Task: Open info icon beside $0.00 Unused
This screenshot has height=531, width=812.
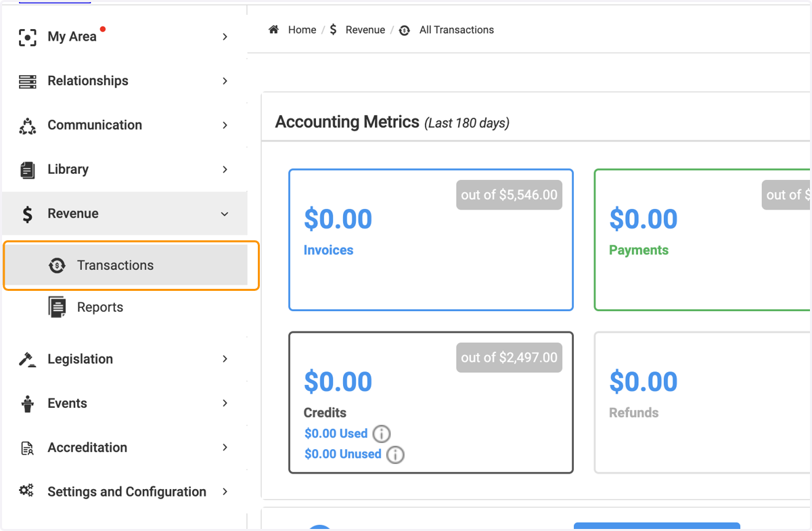Action: tap(395, 455)
